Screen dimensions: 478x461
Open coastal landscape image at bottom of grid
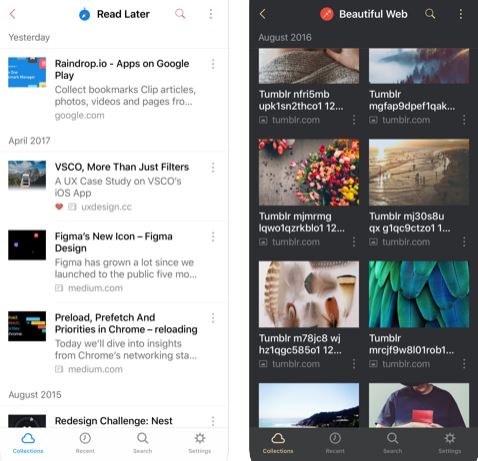pyautogui.click(x=309, y=405)
